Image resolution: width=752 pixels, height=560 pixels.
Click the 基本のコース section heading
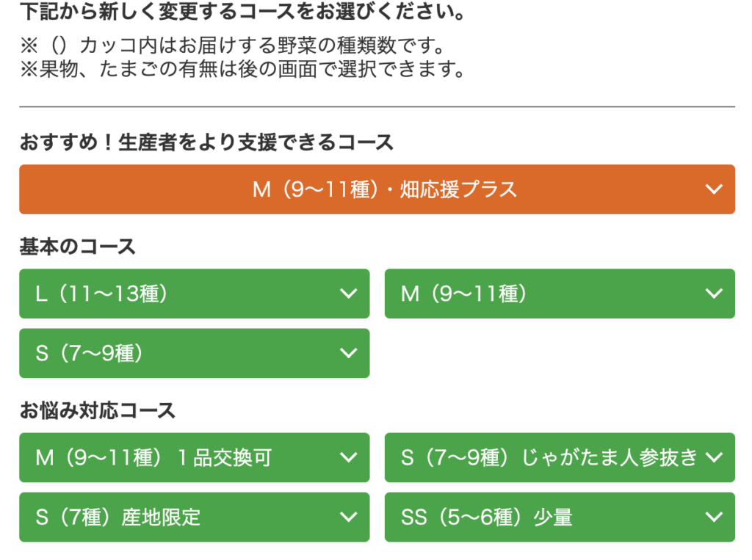point(78,247)
